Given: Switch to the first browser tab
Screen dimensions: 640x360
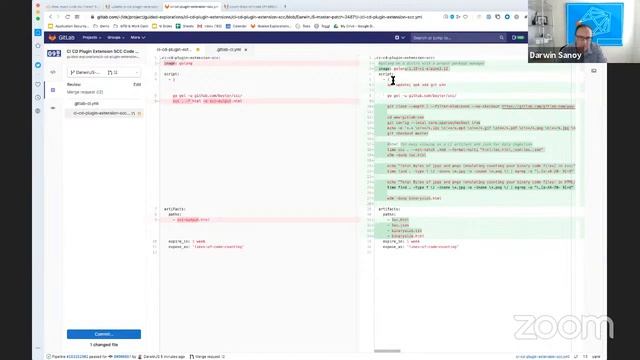Looking at the screenshot, I should pyautogui.click(x=73, y=7).
